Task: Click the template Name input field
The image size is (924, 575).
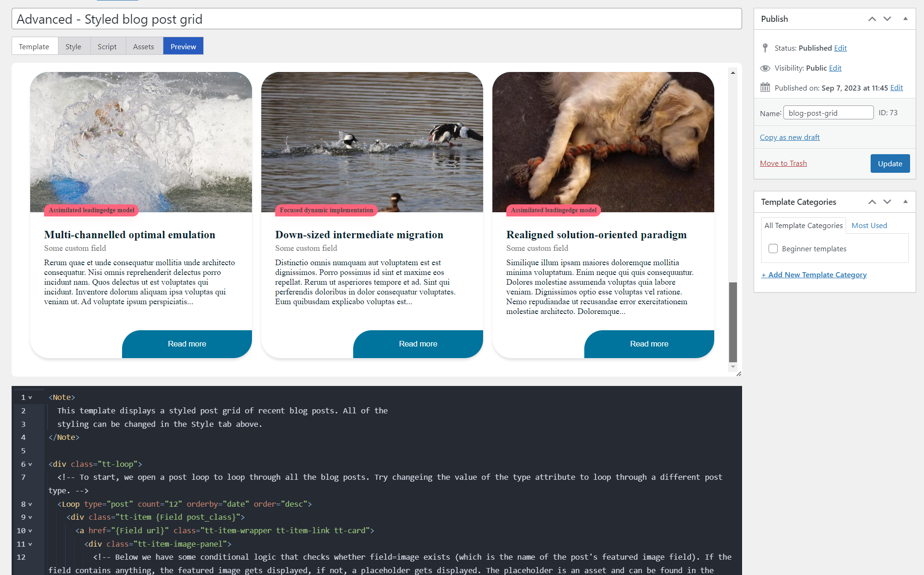Action: [x=828, y=113]
